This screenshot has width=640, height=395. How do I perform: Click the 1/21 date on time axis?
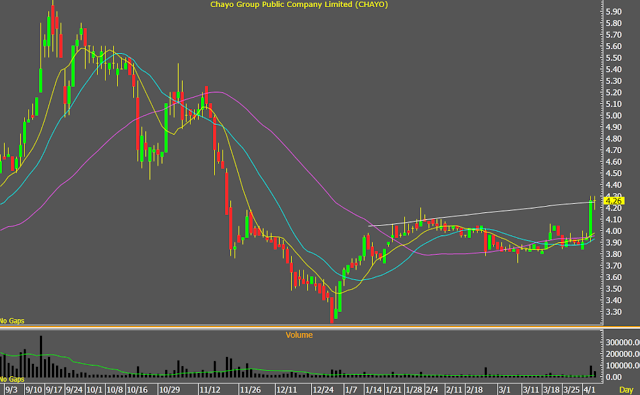pos(393,390)
